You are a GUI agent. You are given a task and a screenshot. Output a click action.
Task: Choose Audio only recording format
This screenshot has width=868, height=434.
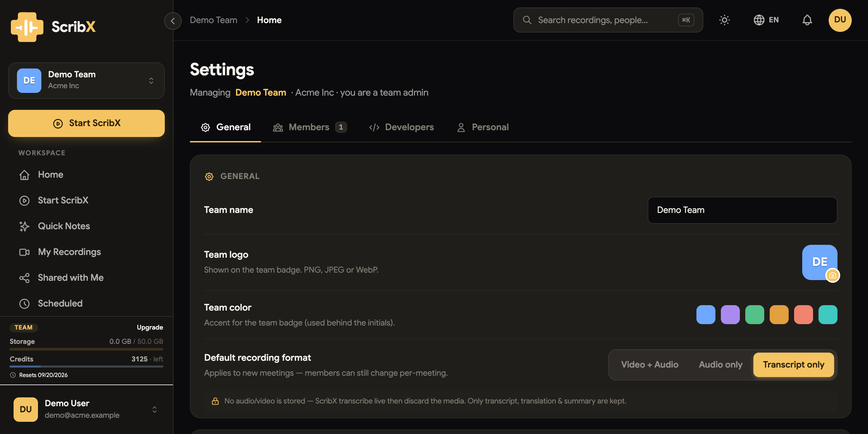(x=721, y=365)
